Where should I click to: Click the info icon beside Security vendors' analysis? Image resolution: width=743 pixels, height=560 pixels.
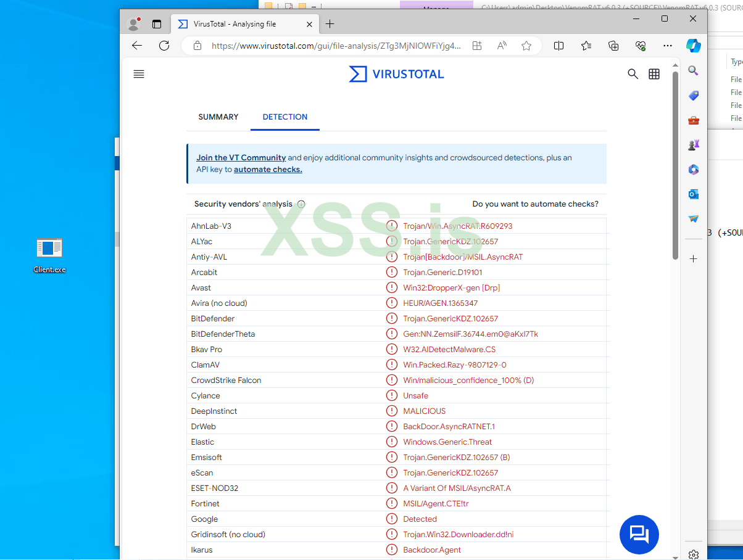pyautogui.click(x=301, y=204)
